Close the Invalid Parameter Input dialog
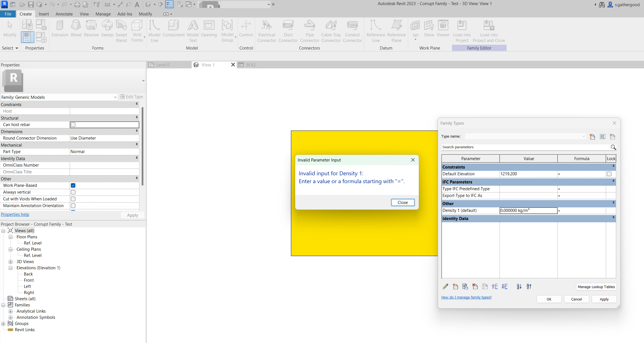The width and height of the screenshot is (644, 343). click(x=403, y=202)
